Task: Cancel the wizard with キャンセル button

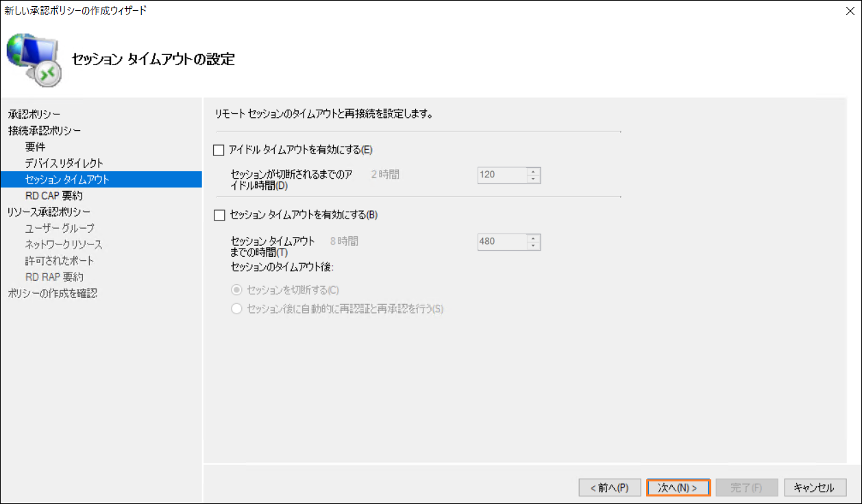Action: click(x=815, y=488)
